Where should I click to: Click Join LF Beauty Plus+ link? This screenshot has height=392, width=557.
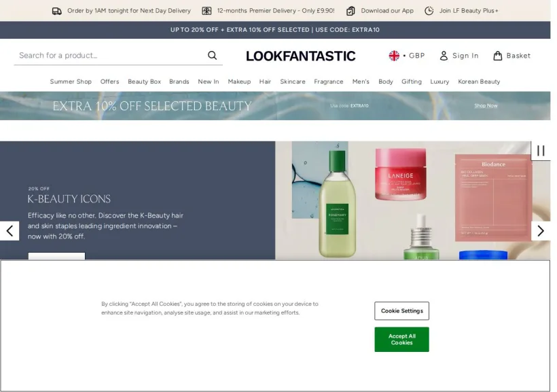click(469, 11)
